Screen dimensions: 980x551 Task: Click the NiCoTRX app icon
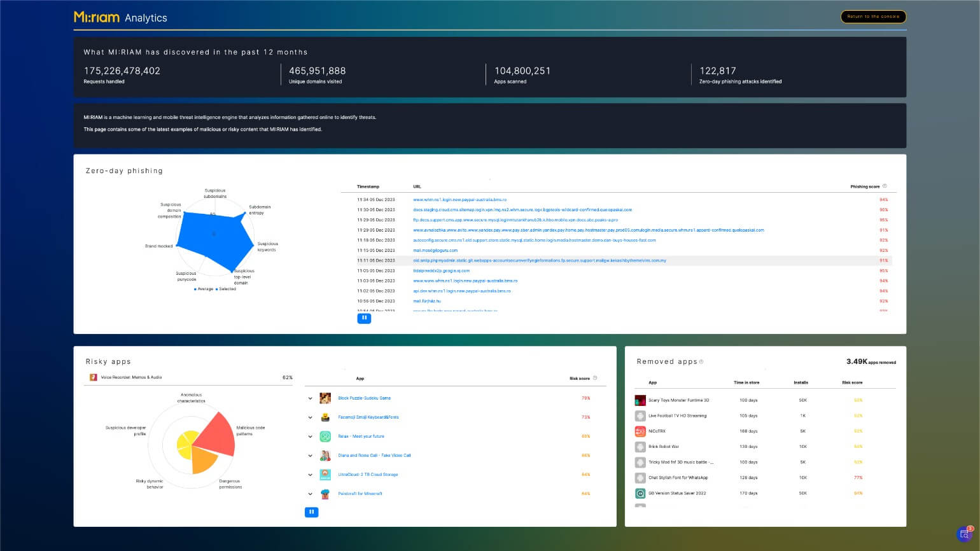click(x=640, y=431)
